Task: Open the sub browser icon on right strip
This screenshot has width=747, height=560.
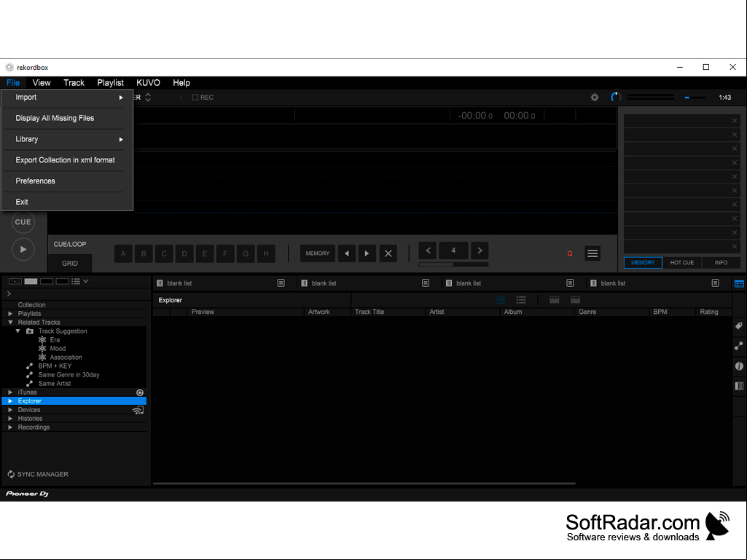Action: point(740,386)
